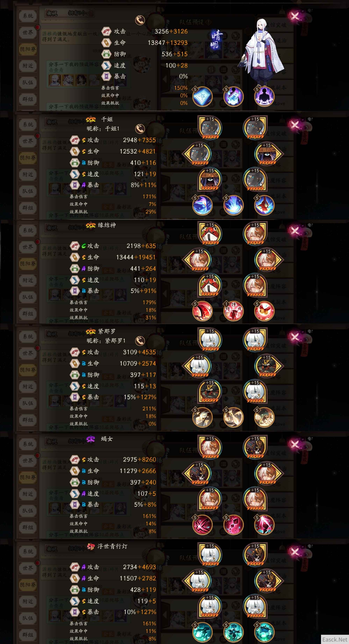Select 浮世青行灯's middle teal skill icon

(x=233, y=632)
